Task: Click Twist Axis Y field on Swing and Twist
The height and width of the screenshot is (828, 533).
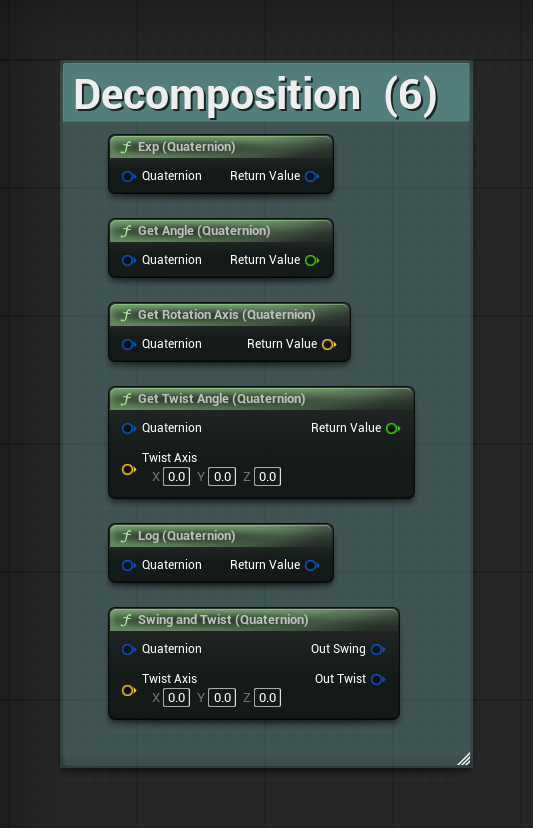Action: (x=222, y=698)
